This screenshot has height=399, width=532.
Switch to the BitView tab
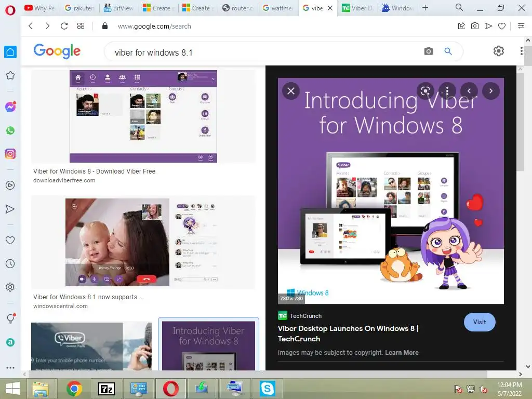[119, 8]
